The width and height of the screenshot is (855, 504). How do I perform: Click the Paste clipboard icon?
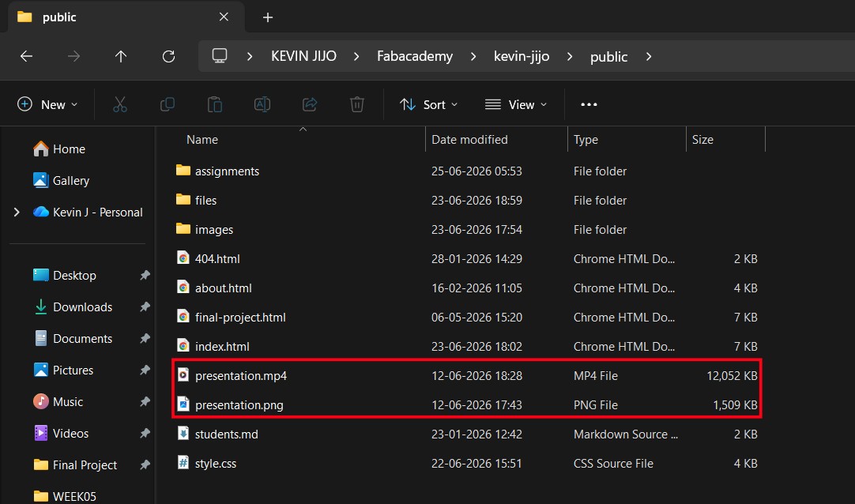pos(215,104)
